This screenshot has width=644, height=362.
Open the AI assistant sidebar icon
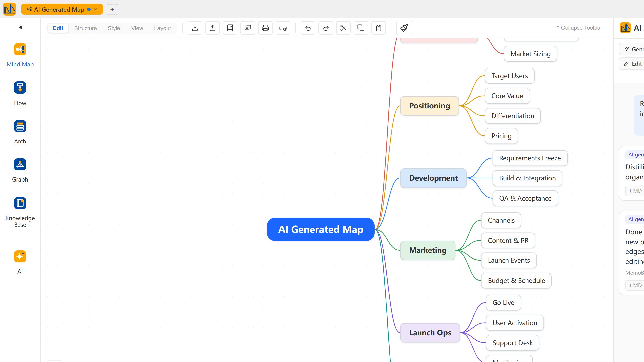(x=20, y=256)
